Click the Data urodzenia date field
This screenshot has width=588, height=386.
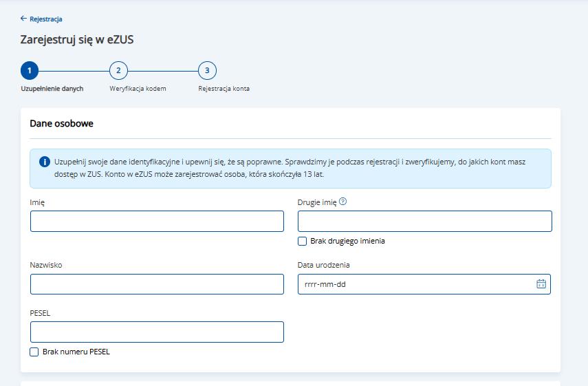413,284
